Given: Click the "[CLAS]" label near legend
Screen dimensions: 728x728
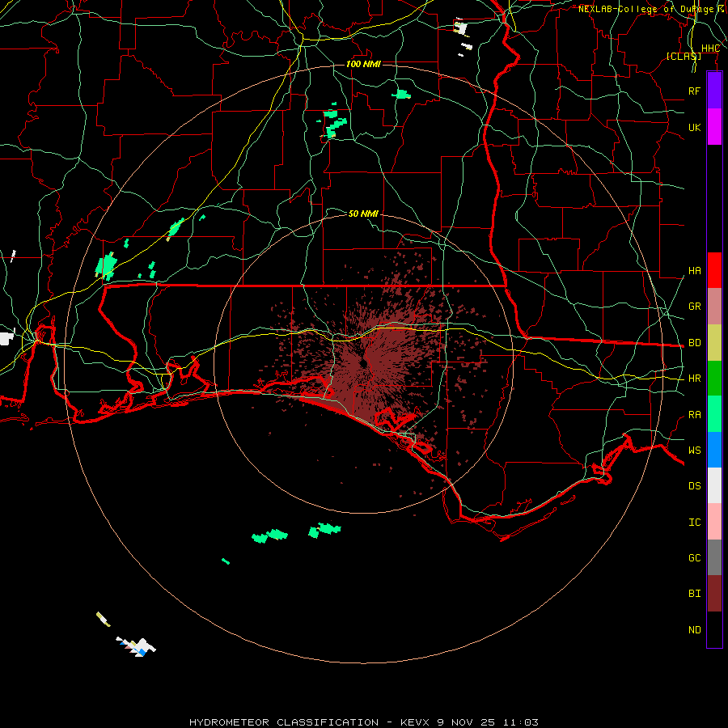Looking at the screenshot, I should coord(684,56).
